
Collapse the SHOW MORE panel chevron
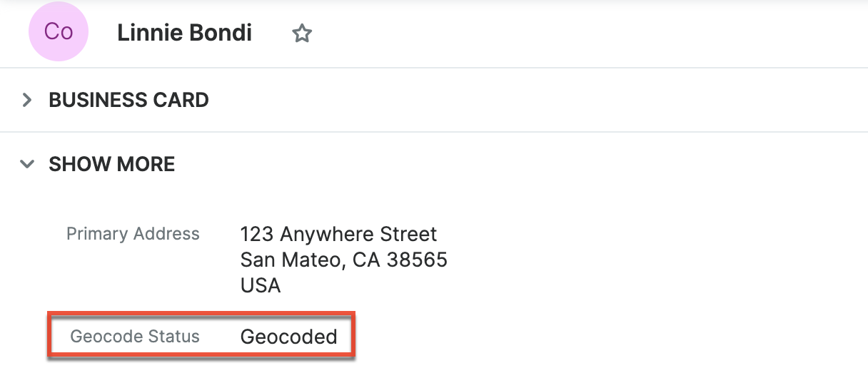[x=27, y=164]
